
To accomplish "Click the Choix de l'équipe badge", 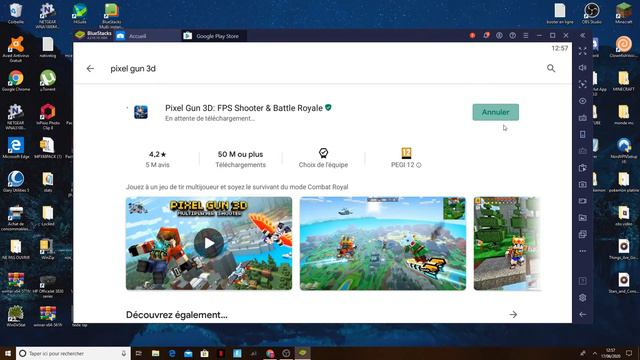I will click(x=323, y=158).
